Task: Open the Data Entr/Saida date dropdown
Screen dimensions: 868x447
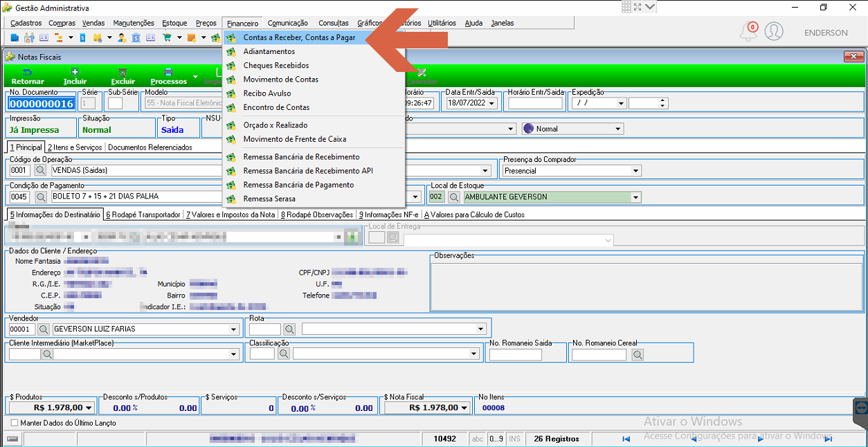Action: [492, 103]
